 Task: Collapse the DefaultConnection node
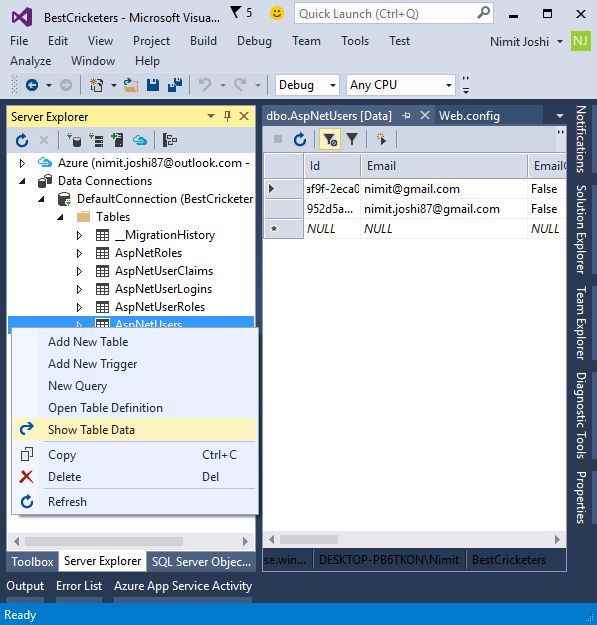click(x=41, y=199)
